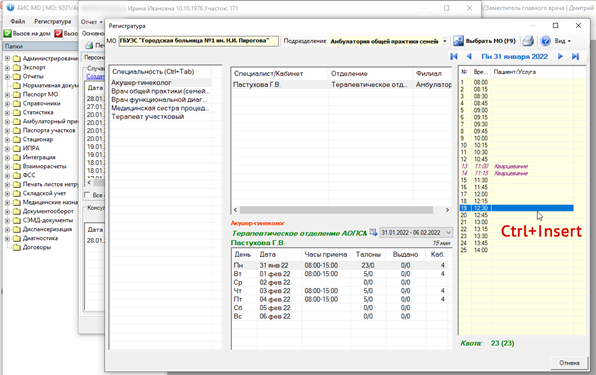Select the 11:00 Кварцевание slot
The width and height of the screenshot is (596, 375).
pyautogui.click(x=517, y=166)
